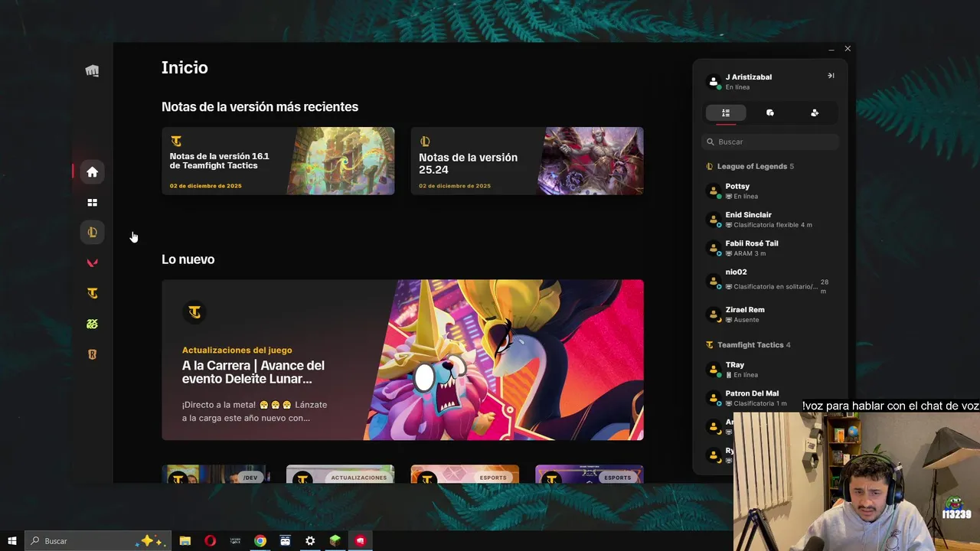This screenshot has width=980, height=551.
Task: Open the first ESPORTS news card
Action: (465, 474)
